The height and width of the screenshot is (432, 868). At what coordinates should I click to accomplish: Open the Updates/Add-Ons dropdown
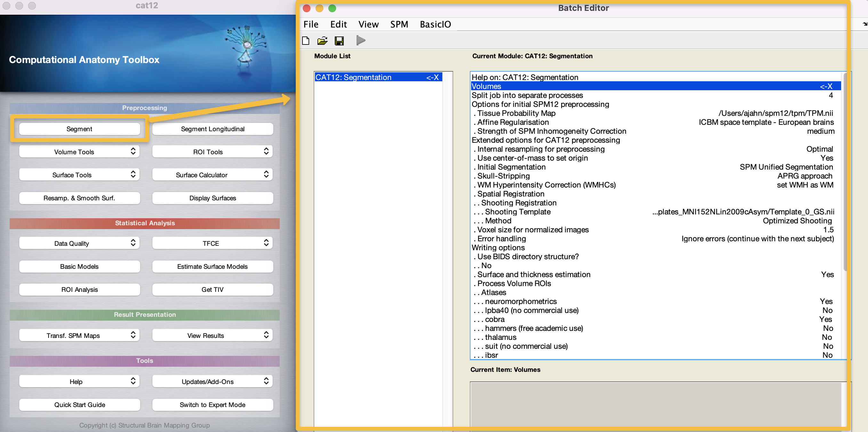213,381
